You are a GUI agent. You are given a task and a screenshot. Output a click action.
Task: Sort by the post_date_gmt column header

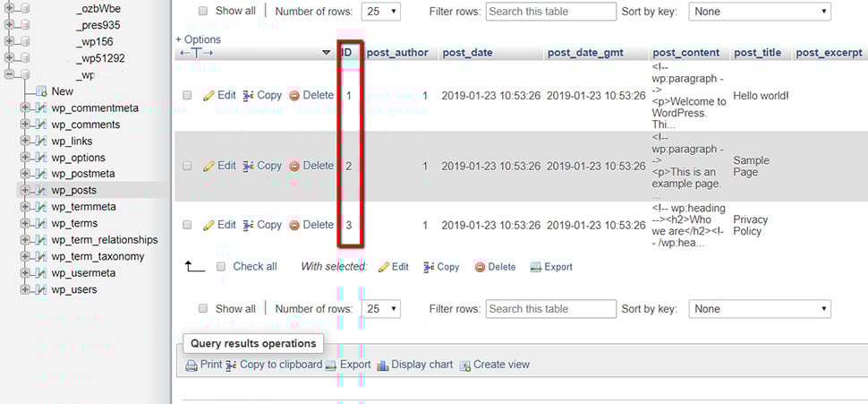[x=586, y=53]
